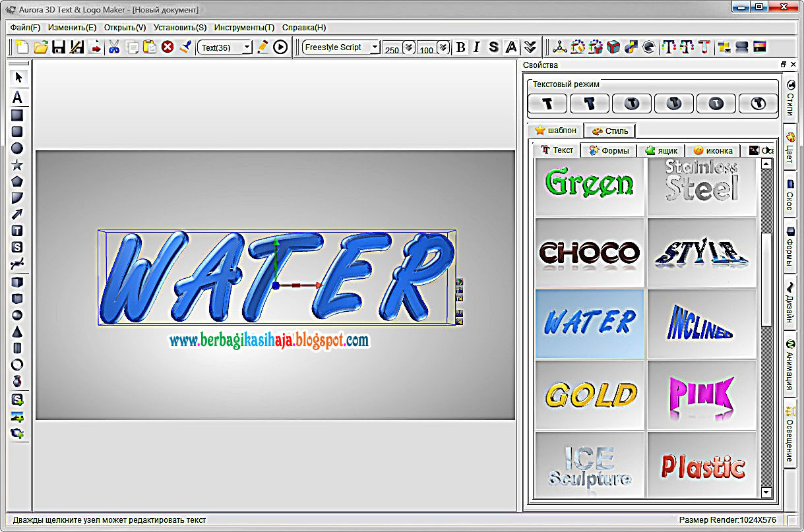804x532 pixels.
Task: Expand the font size 250 stepper chevron
Action: coord(410,47)
